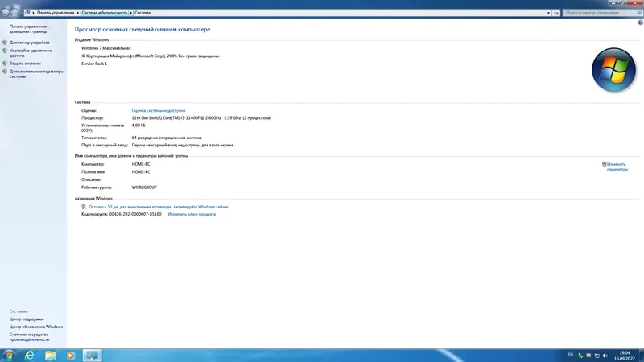Open Центр обновления Windows link
Viewport: 644px width, 362px height.
pyautogui.click(x=36, y=327)
